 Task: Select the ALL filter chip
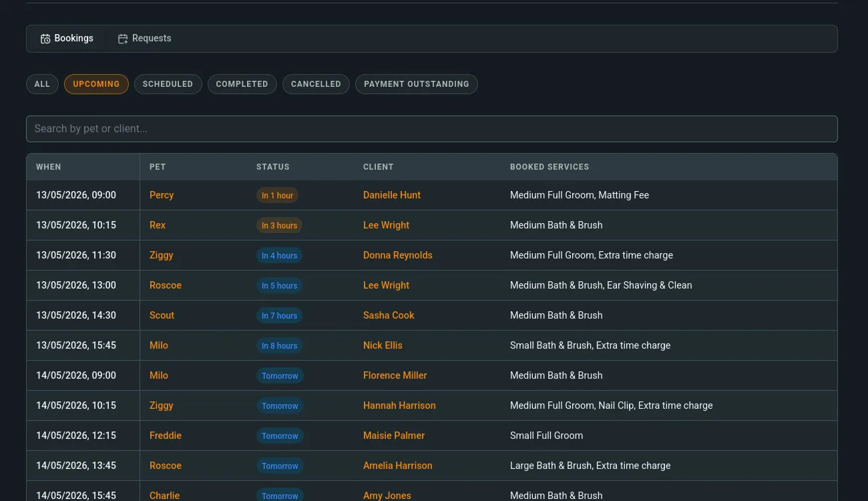point(42,84)
